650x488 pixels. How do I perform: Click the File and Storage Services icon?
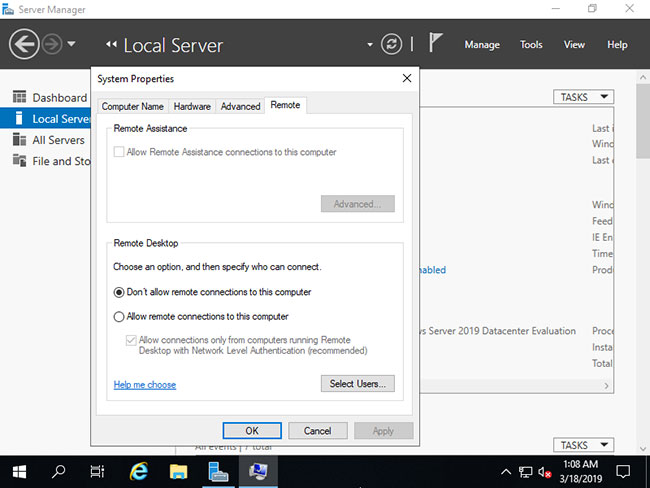pyautogui.click(x=19, y=160)
